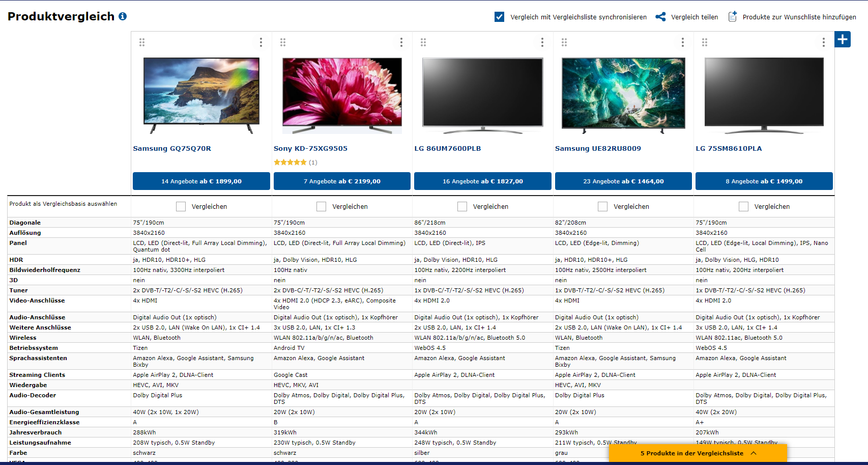
Task: Click the blue plus button to add product
Action: tap(843, 39)
